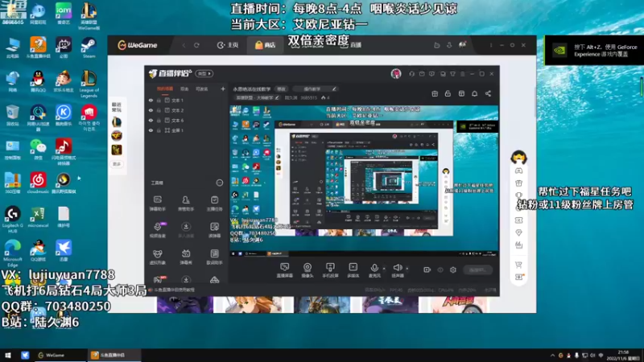This screenshot has width=644, height=362.
Task: Expand microphone volume dropdown arrow
Action: coord(384,269)
